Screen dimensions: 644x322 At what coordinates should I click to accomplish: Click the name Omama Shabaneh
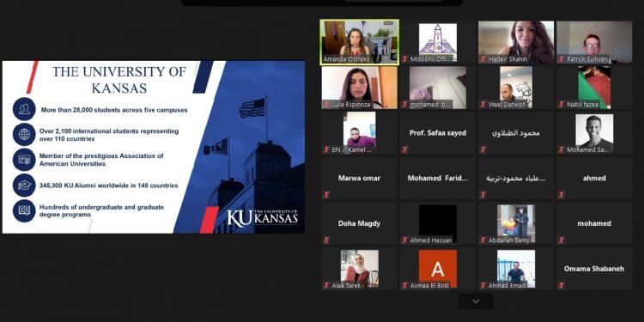click(594, 269)
